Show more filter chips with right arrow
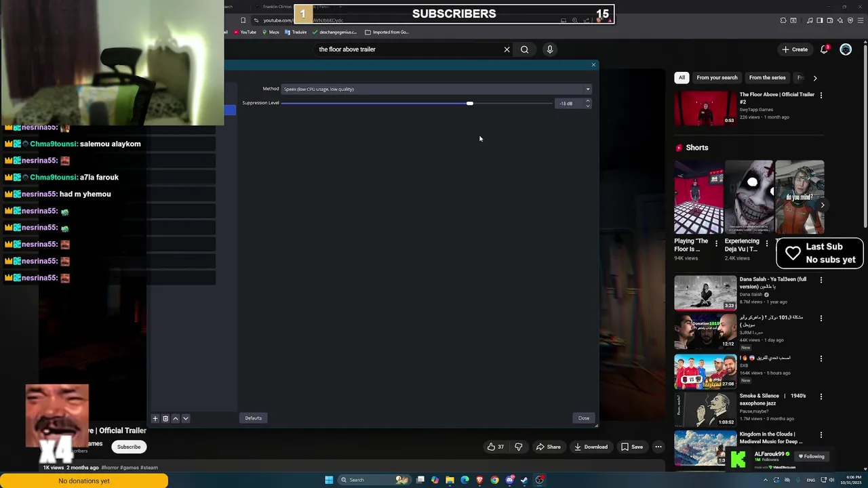The image size is (868, 488). 815,78
